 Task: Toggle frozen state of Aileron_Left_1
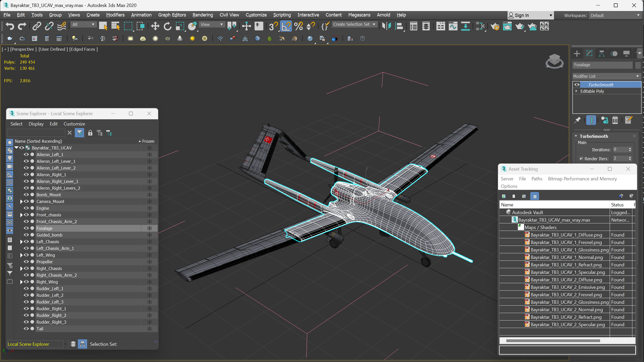point(149,155)
